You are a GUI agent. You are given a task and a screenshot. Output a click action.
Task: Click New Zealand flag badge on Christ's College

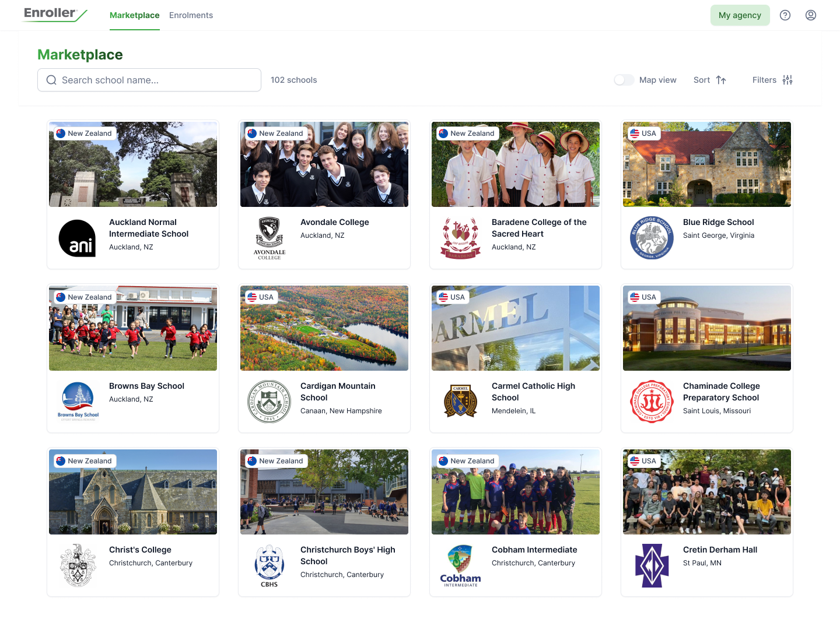(x=85, y=461)
